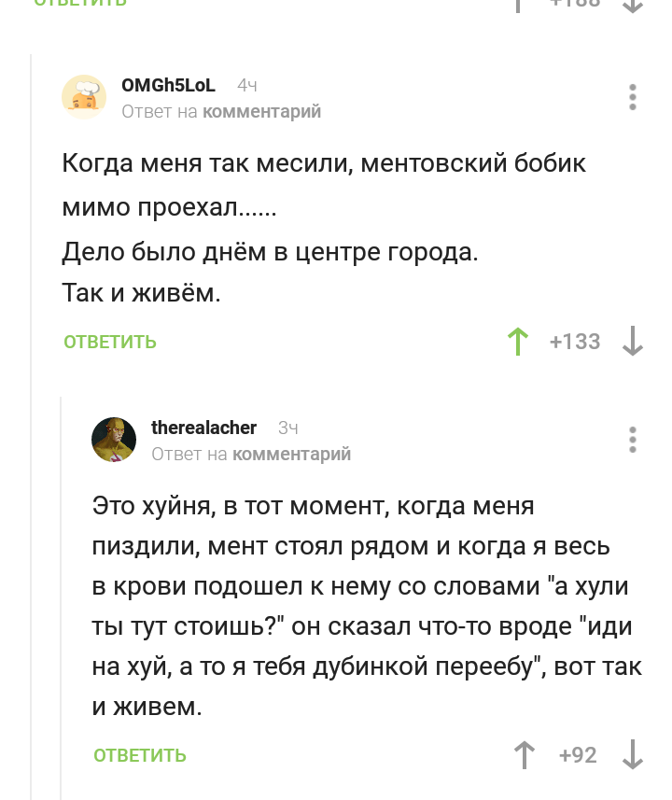Open the three-dot menu on therealacher's comment
The width and height of the screenshot is (672, 800).
tap(633, 440)
